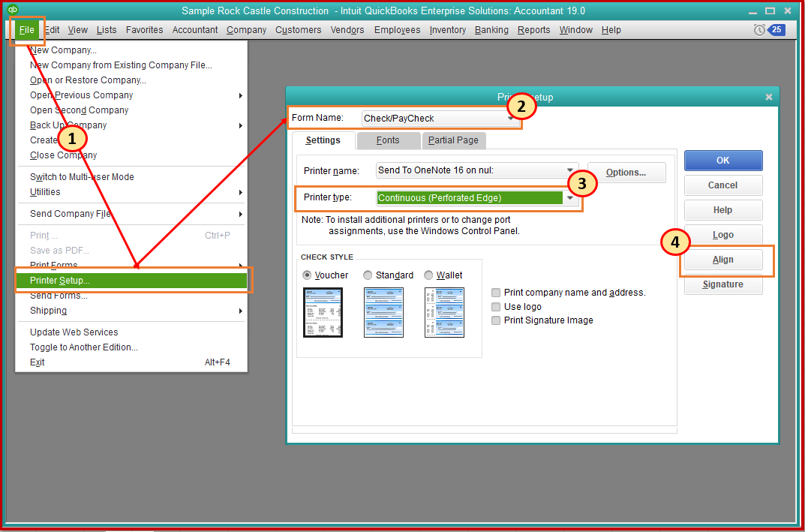Choose Send Forms menu entry

(131, 296)
